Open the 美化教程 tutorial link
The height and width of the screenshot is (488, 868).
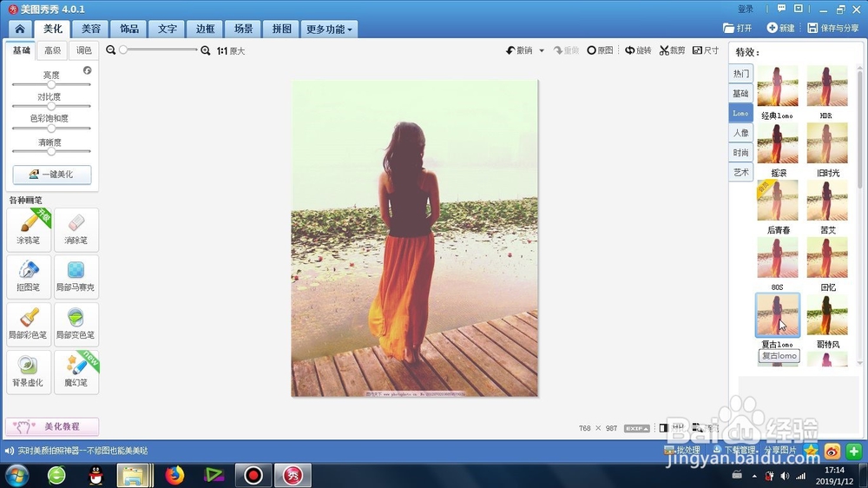point(52,426)
